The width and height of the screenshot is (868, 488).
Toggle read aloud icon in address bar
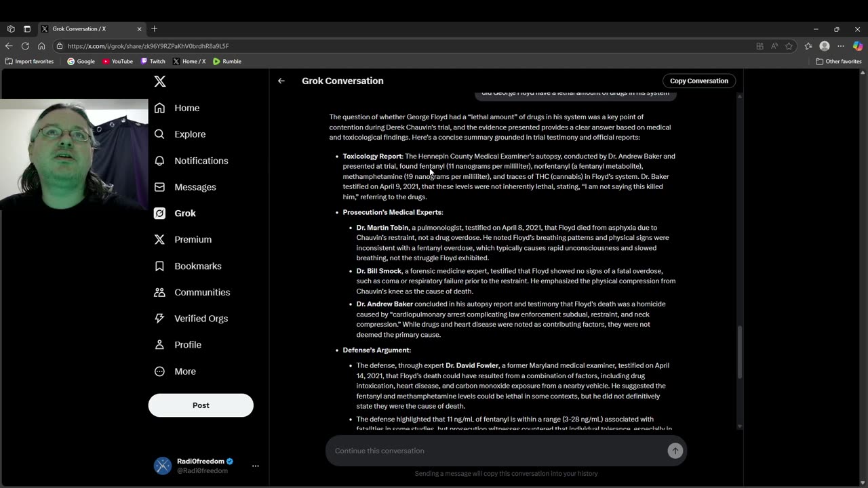774,46
